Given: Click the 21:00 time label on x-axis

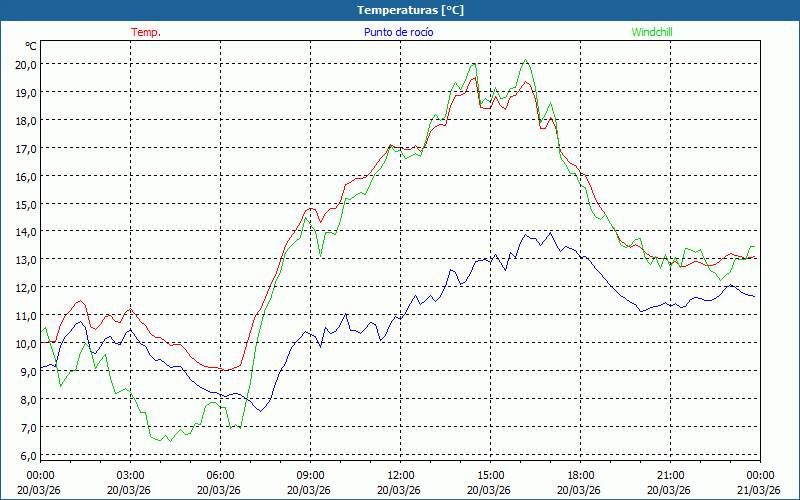Looking at the screenshot, I should (x=670, y=475).
